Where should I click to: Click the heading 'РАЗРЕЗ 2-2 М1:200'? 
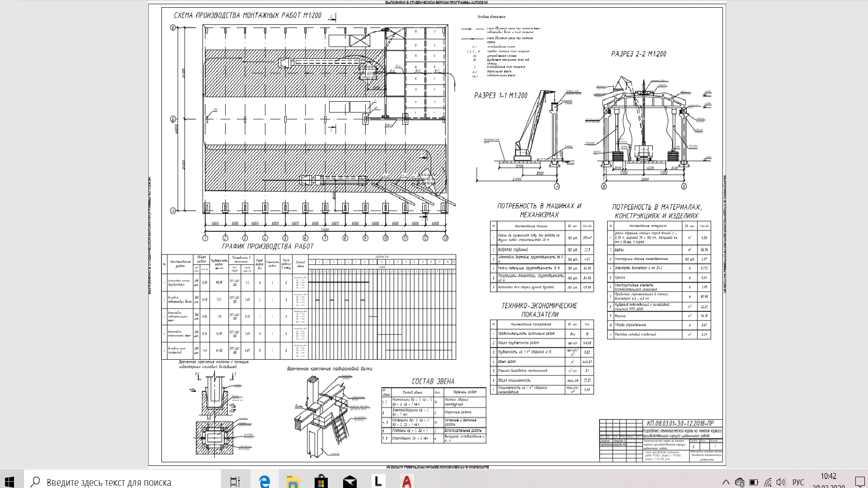point(638,54)
